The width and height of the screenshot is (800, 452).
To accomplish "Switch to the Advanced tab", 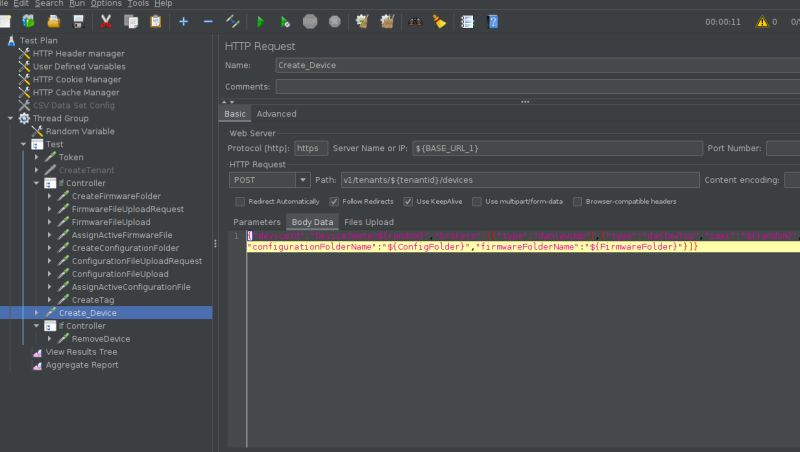I will click(x=277, y=114).
